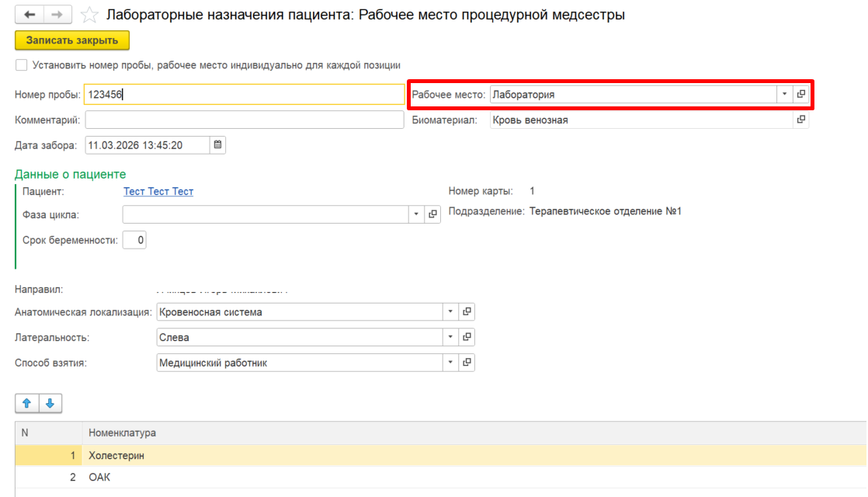
Task: Add form to favorites with star icon
Action: pyautogui.click(x=90, y=15)
